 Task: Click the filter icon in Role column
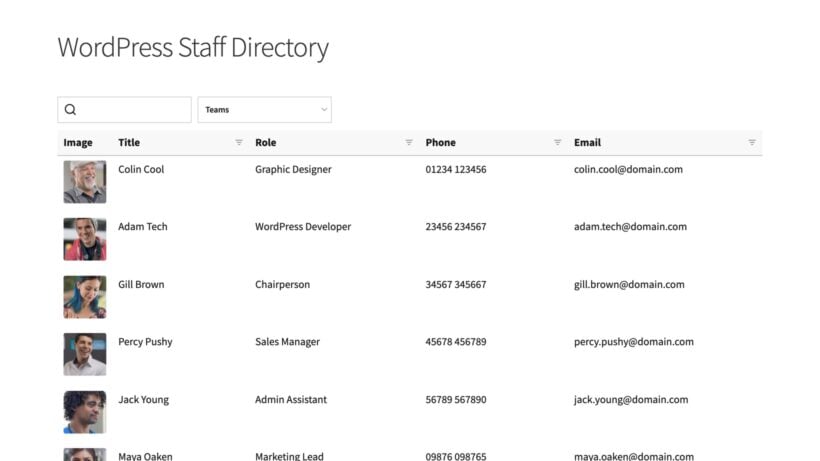[x=409, y=142]
